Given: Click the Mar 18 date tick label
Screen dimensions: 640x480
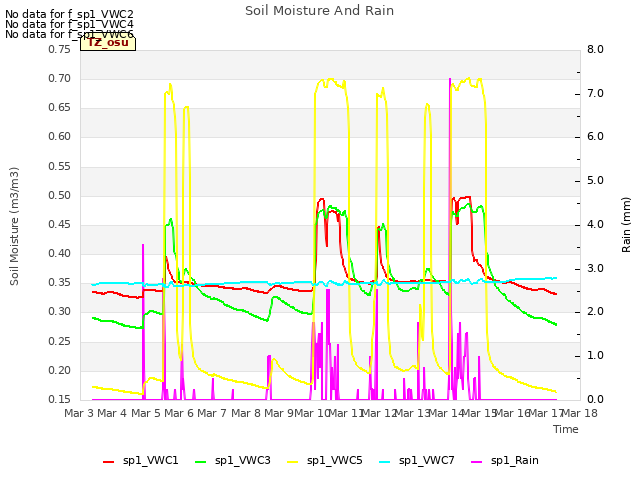Looking at the screenshot, I should (580, 413).
